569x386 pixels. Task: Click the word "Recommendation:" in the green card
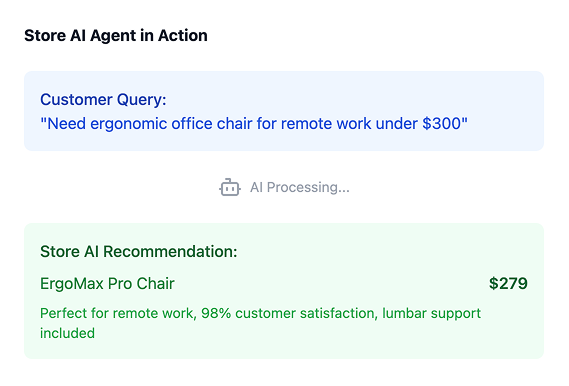coord(170,251)
